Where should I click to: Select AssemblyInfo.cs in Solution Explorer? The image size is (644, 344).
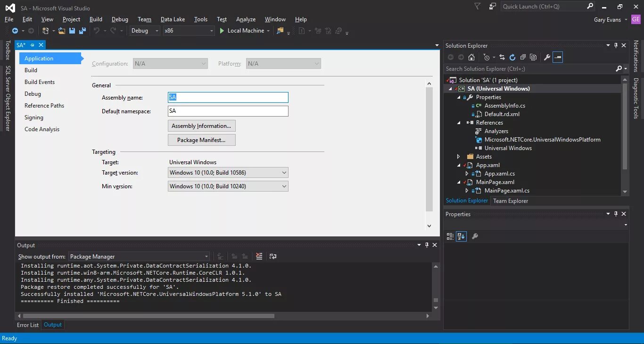(x=504, y=106)
